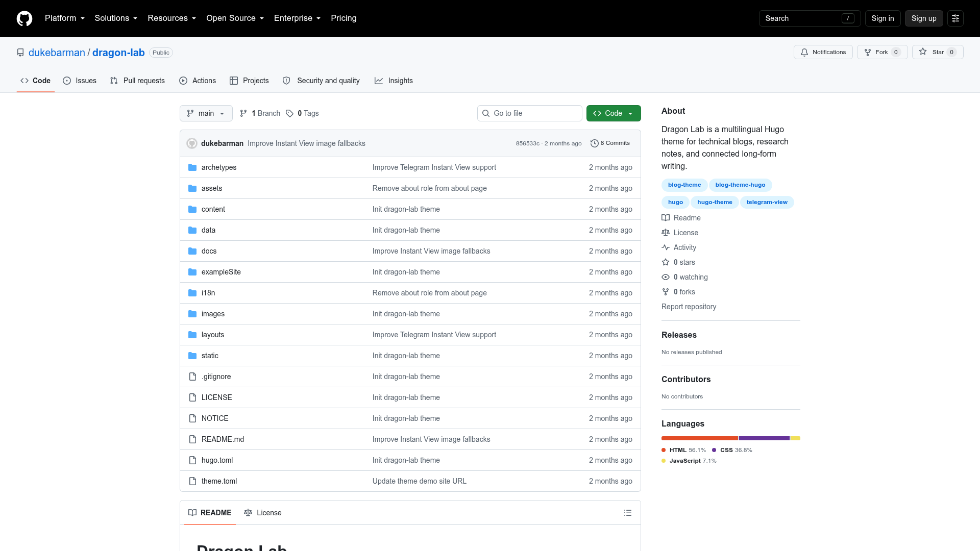Click the tags icon next to 0 Tags
This screenshot has width=980, height=551.
(x=289, y=113)
